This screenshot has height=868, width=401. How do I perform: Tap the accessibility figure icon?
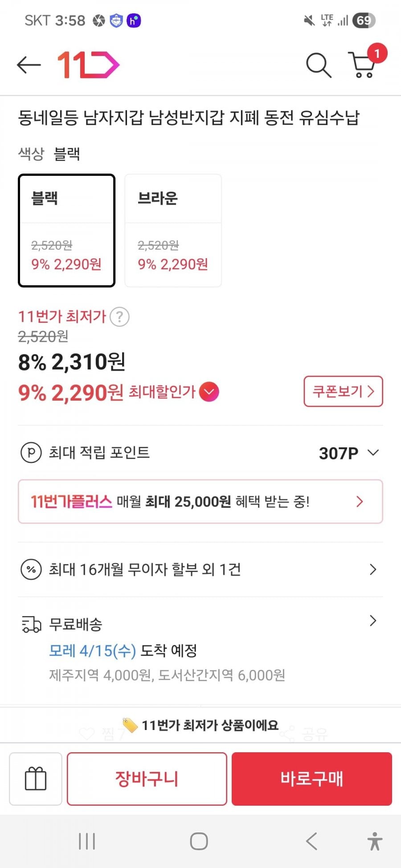pos(375,841)
